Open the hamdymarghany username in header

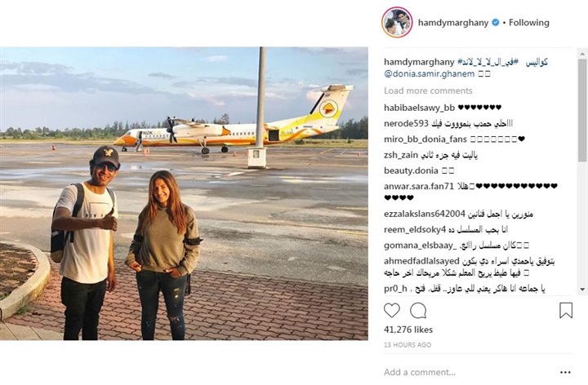click(x=453, y=23)
